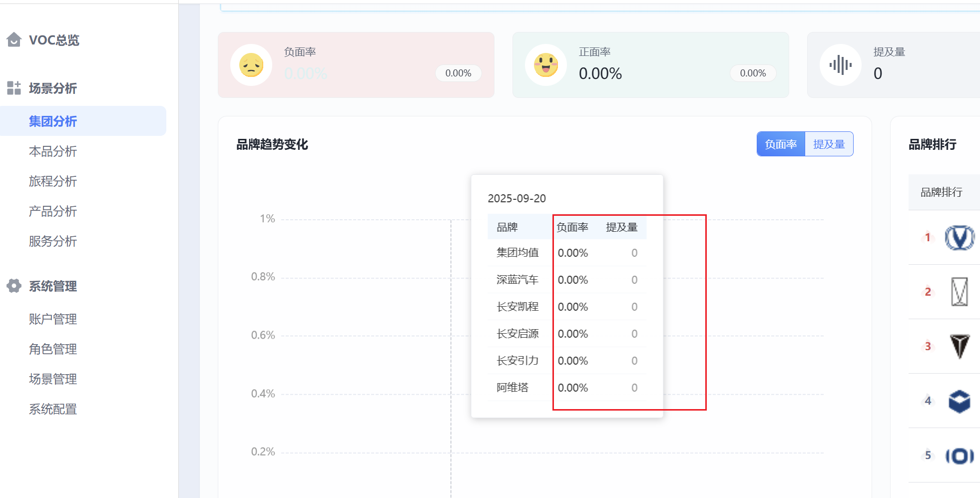Click the rank 1 brand logo
980x498 pixels.
click(x=959, y=237)
